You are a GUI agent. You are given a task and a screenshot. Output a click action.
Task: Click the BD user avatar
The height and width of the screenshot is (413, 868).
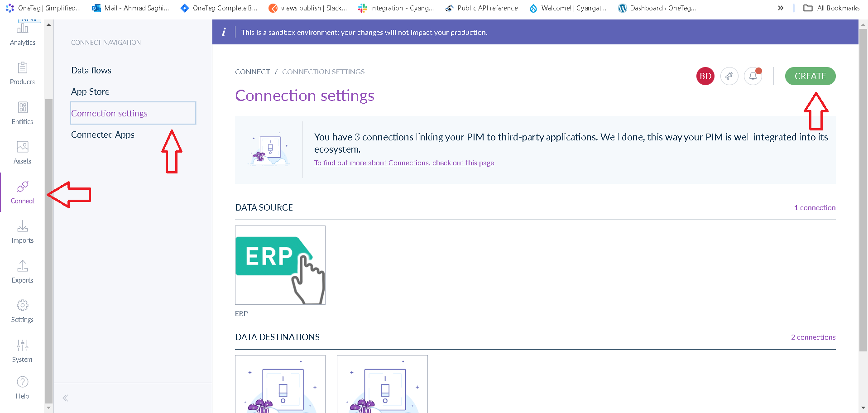pos(705,76)
